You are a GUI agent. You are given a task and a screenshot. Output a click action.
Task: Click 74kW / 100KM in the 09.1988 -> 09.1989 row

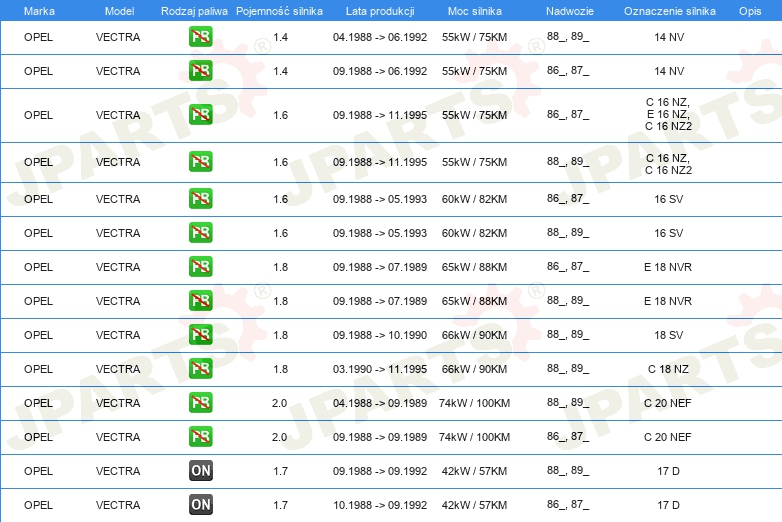click(474, 437)
